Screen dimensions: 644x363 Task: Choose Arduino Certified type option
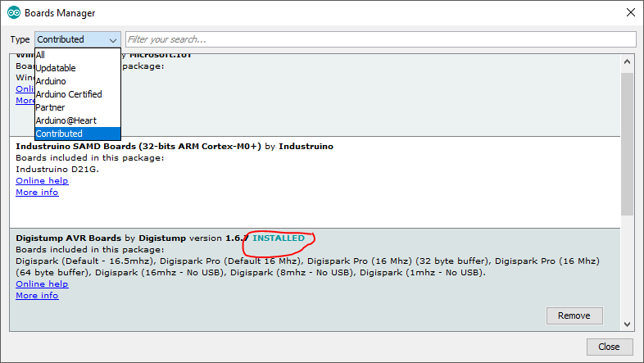pyautogui.click(x=78, y=94)
